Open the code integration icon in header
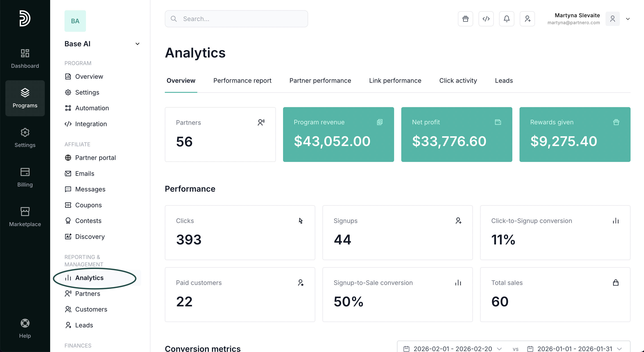The image size is (644, 352). click(486, 19)
